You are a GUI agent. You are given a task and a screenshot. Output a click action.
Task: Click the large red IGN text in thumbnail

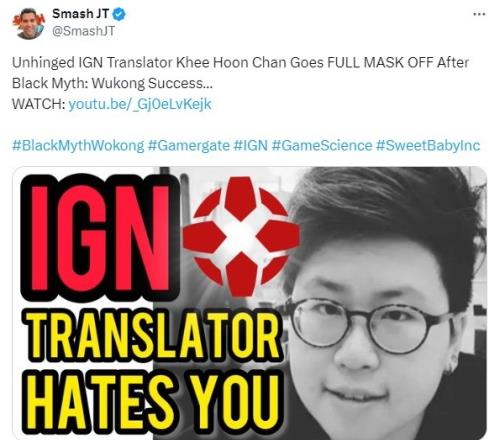point(100,237)
